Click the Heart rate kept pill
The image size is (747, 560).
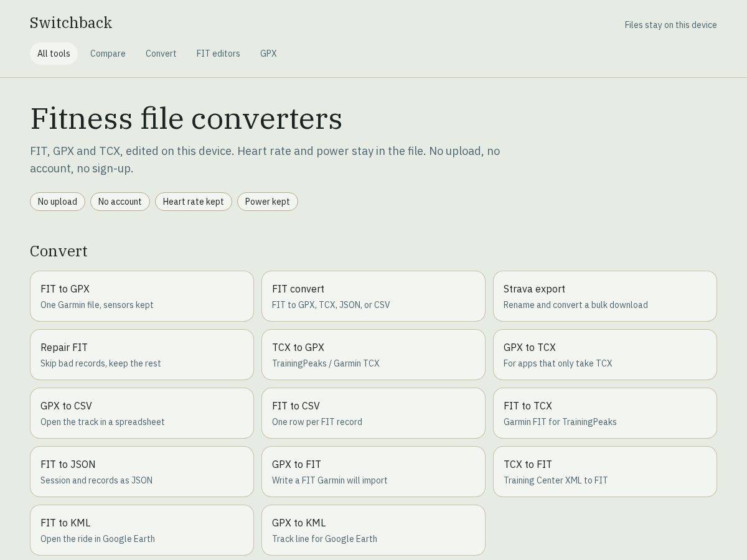[x=194, y=202]
